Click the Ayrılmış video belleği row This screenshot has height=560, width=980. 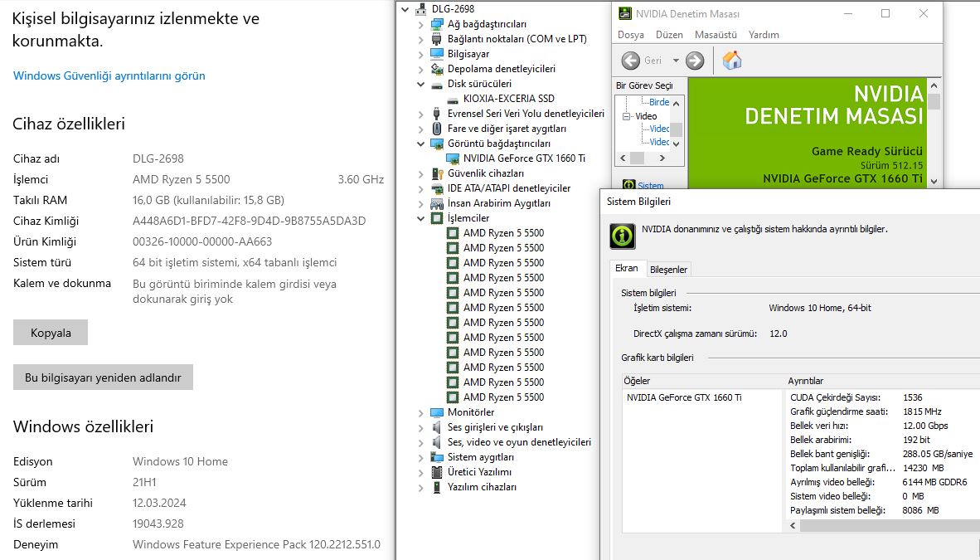881,482
